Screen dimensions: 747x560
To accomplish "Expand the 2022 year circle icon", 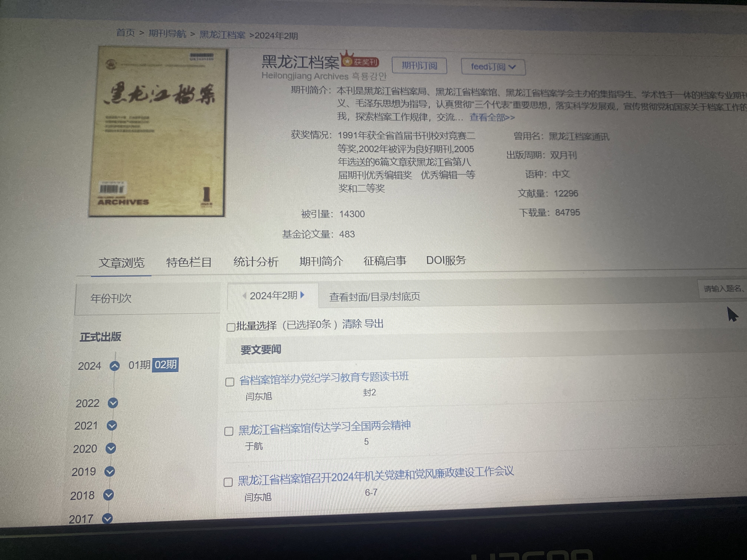I will (113, 403).
